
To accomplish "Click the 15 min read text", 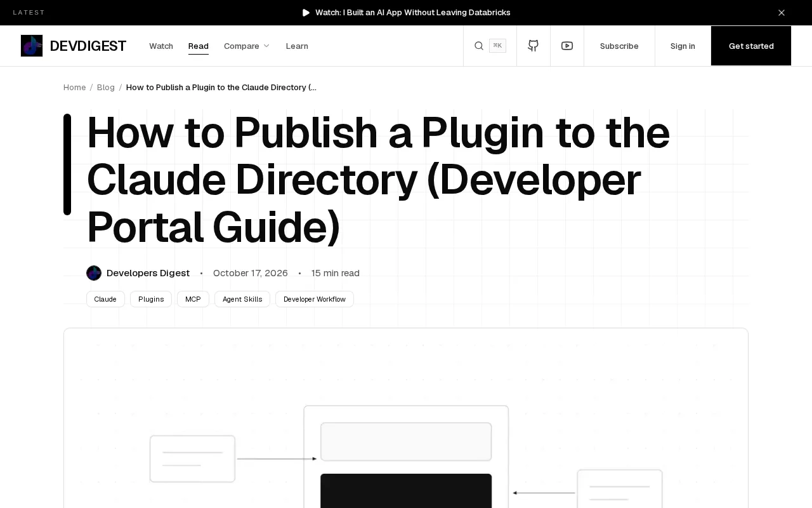I will [336, 273].
